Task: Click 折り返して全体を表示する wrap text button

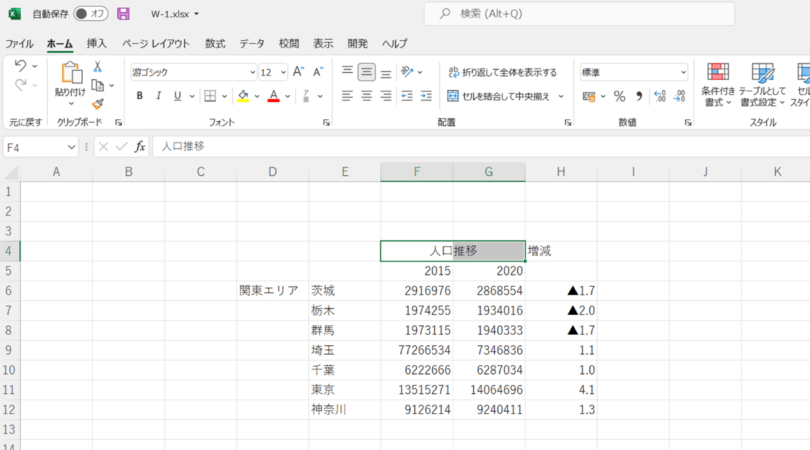Action: pyautogui.click(x=503, y=72)
